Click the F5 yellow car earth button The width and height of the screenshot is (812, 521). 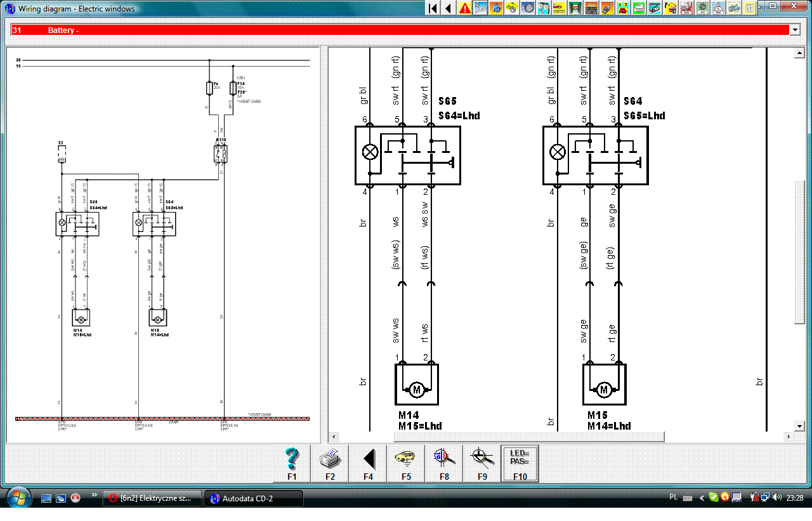coord(406,464)
